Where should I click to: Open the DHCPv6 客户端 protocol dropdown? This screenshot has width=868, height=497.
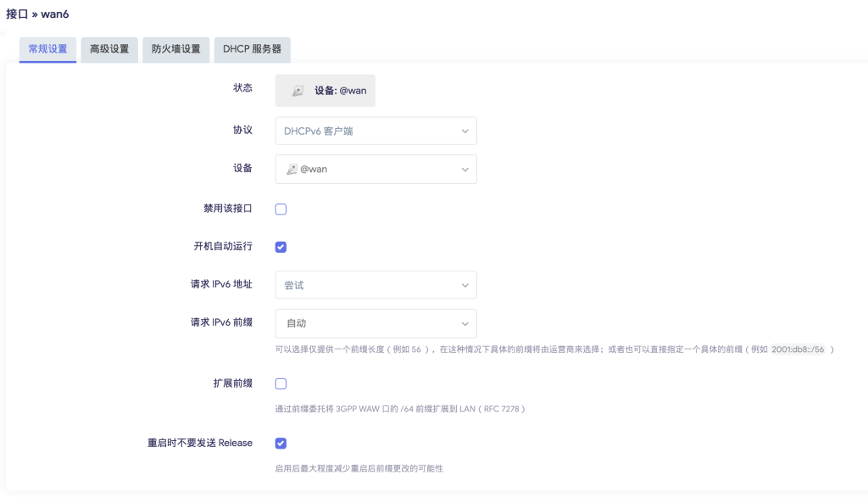(x=375, y=131)
